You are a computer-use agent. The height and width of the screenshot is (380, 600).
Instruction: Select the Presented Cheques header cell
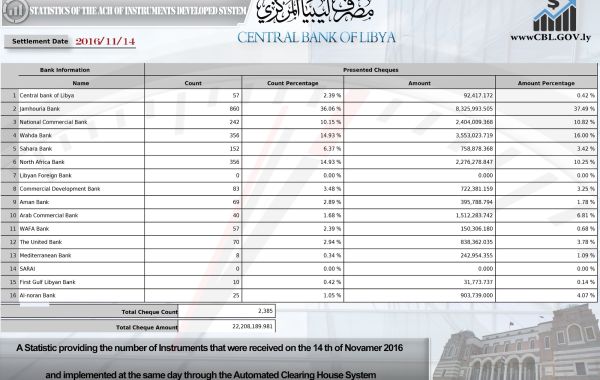point(371,70)
